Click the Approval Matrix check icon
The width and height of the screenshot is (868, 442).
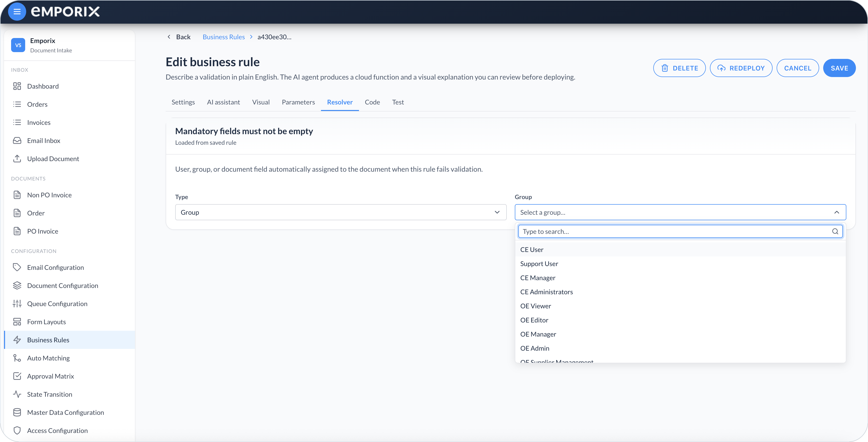pyautogui.click(x=17, y=376)
